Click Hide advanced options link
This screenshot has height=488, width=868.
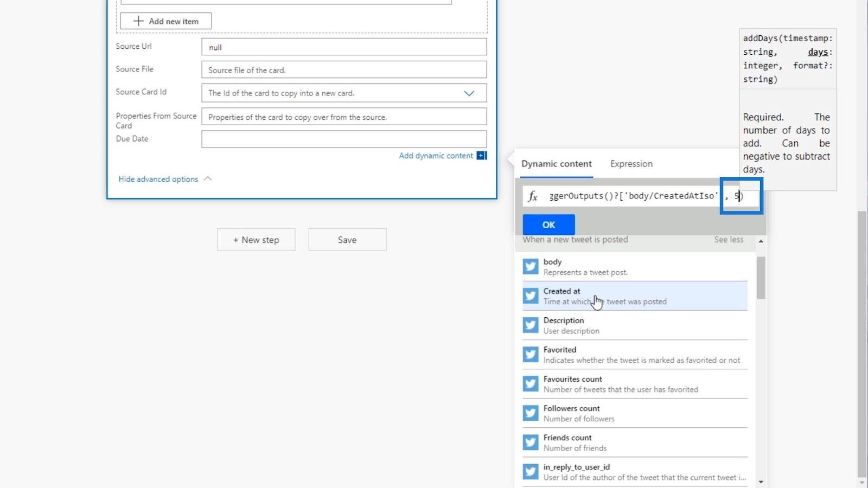[x=158, y=179]
